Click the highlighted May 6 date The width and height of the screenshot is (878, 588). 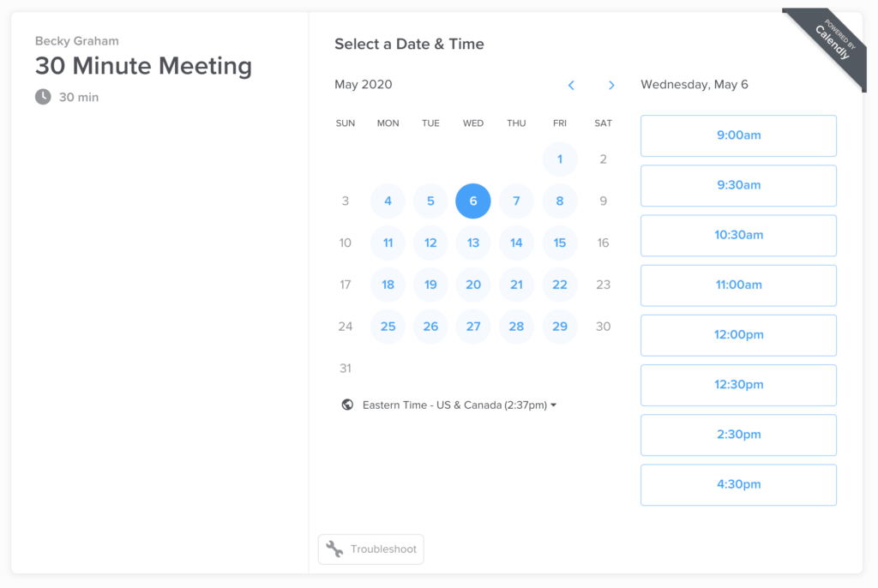click(473, 201)
